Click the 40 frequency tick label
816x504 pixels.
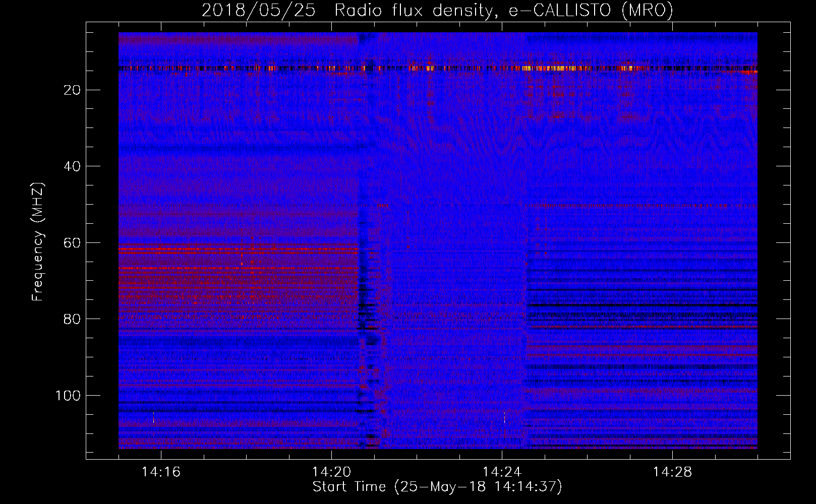click(73, 166)
